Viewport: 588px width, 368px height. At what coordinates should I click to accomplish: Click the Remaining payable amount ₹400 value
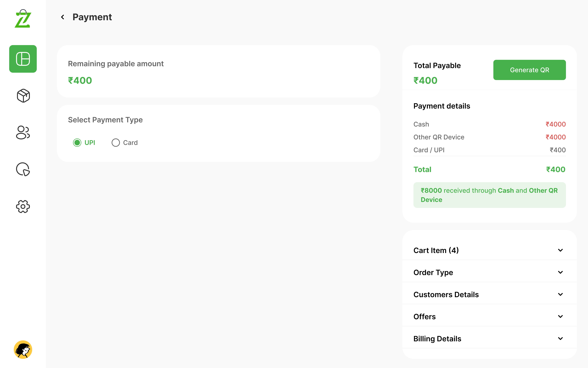pos(80,81)
